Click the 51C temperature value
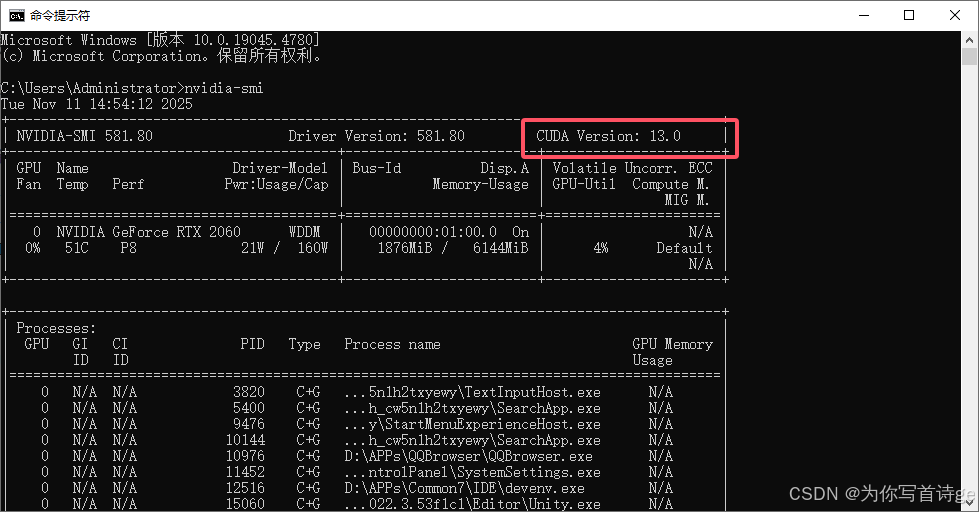This screenshot has width=979, height=512. coord(76,249)
